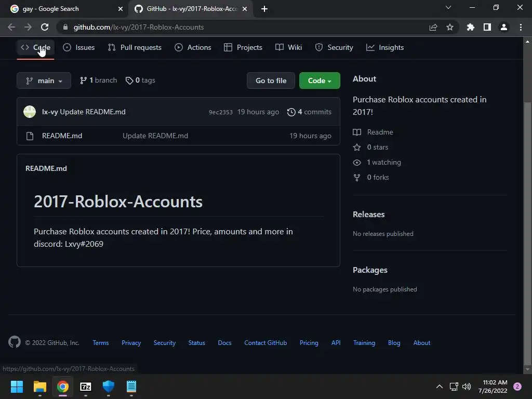
Task: Open the Terms footer link
Action: [x=101, y=343]
